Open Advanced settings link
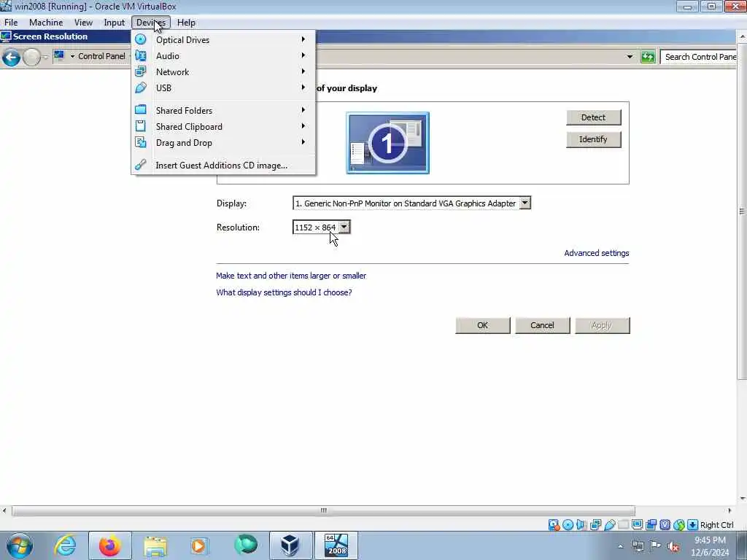The width and height of the screenshot is (747, 560). pos(597,253)
